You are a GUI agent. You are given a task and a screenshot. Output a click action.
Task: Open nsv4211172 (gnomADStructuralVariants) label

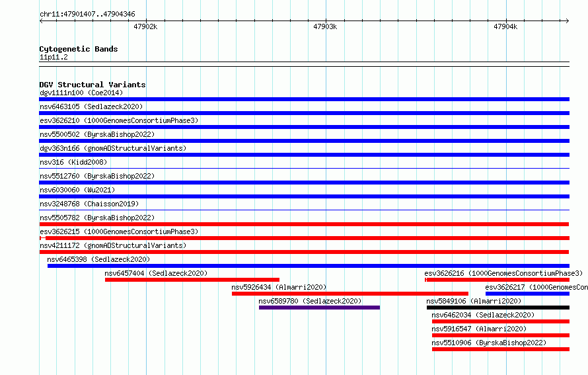pos(113,245)
